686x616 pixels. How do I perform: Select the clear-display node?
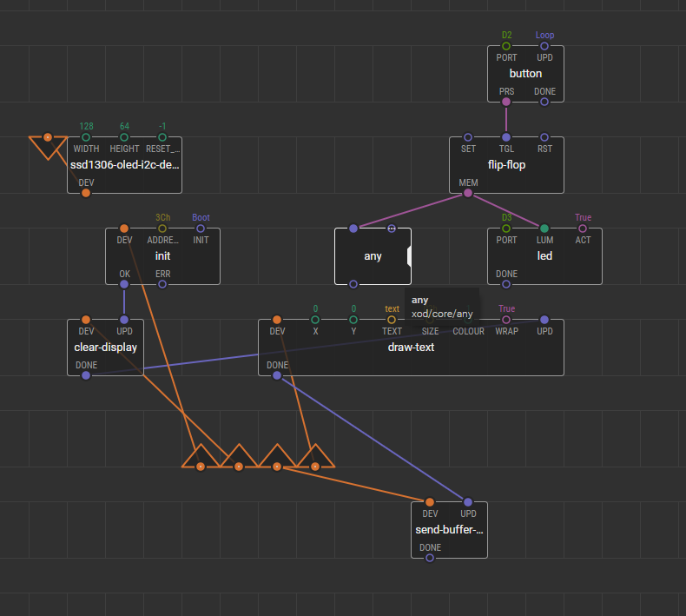click(105, 348)
